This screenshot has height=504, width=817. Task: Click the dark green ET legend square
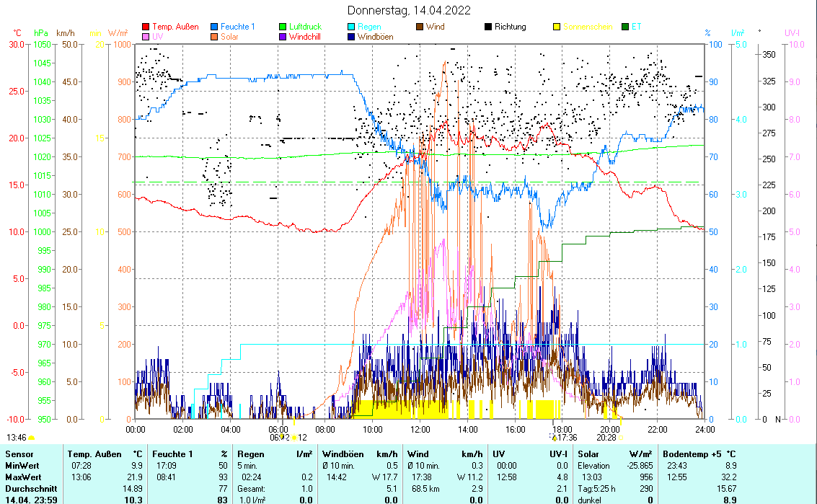625,27
